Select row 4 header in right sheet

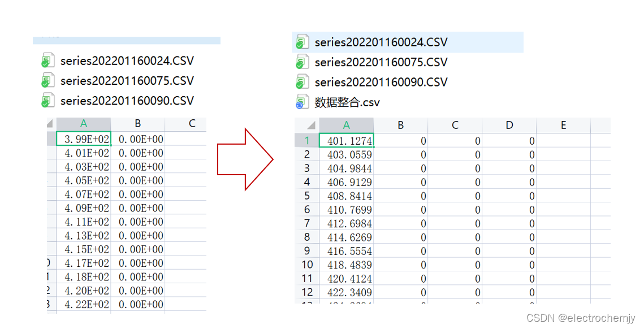307,182
